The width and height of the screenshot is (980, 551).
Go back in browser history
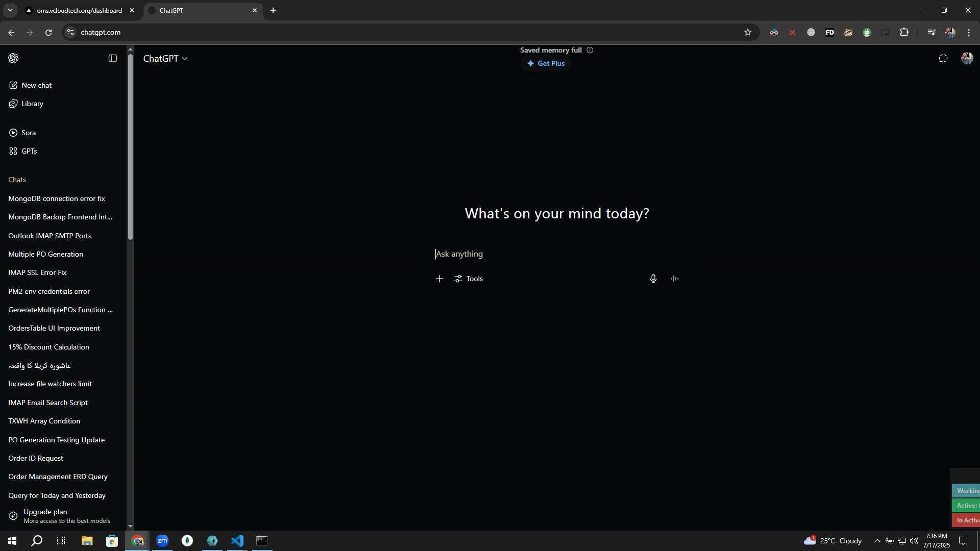pyautogui.click(x=11, y=32)
